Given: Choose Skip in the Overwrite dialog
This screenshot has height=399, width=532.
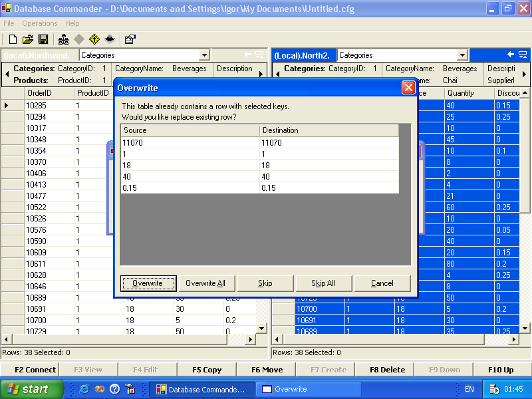Looking at the screenshot, I should pyautogui.click(x=265, y=283).
